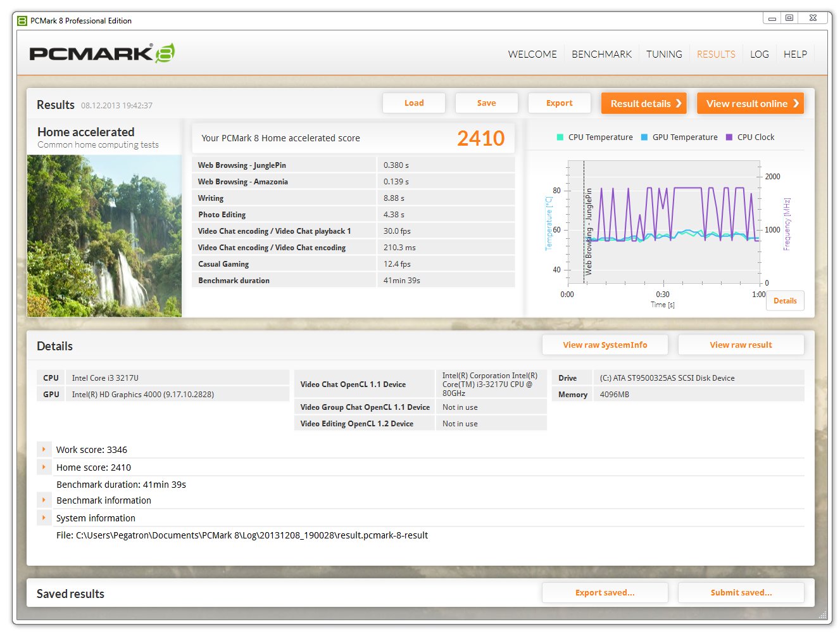Select the RESULTS tab
Viewport: 840px width, 636px height.
click(x=716, y=54)
